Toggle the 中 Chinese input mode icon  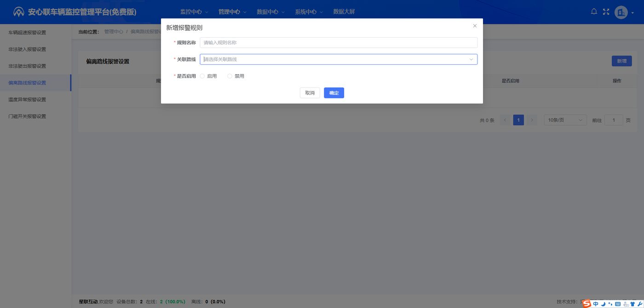(596, 304)
